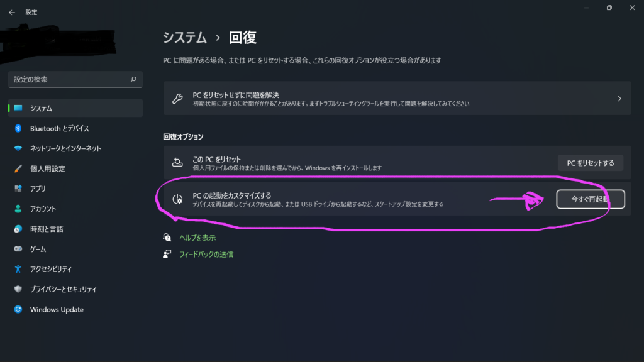Image resolution: width=644 pixels, height=362 pixels.
Task: Expand PC をリセットせずに問題を解決 chevron
Action: click(x=619, y=99)
